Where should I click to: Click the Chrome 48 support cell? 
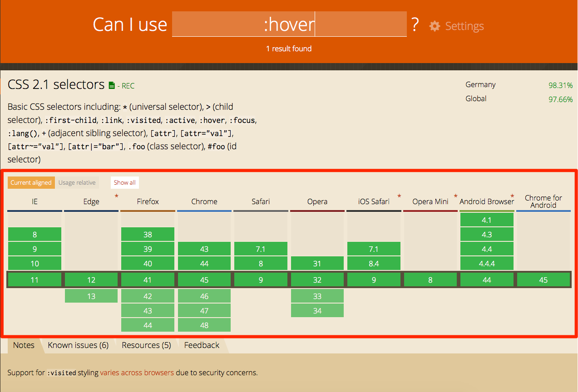point(204,325)
